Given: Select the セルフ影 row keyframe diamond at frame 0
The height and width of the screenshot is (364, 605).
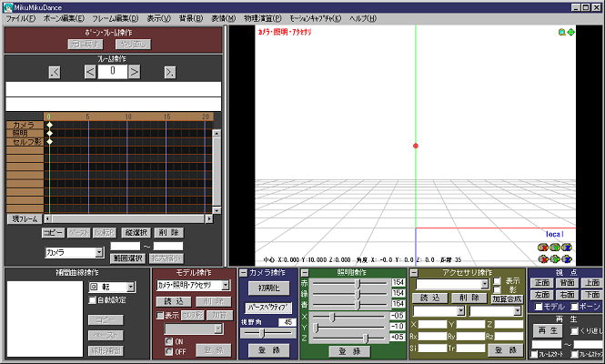Looking at the screenshot, I should [x=49, y=142].
